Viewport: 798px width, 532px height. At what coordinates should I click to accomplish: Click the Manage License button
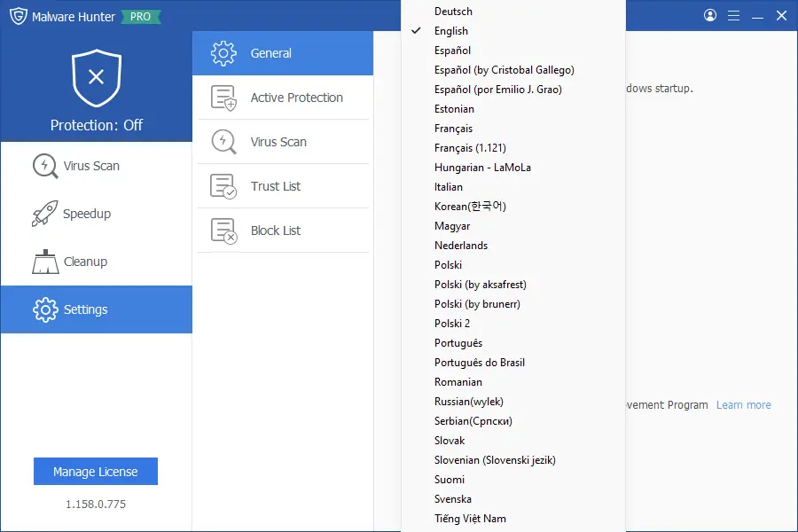pos(95,471)
